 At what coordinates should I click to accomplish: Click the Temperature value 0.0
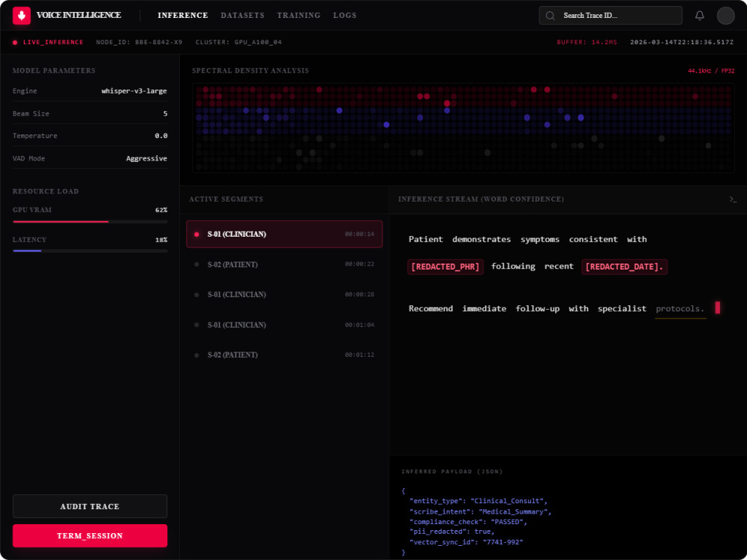(x=161, y=136)
